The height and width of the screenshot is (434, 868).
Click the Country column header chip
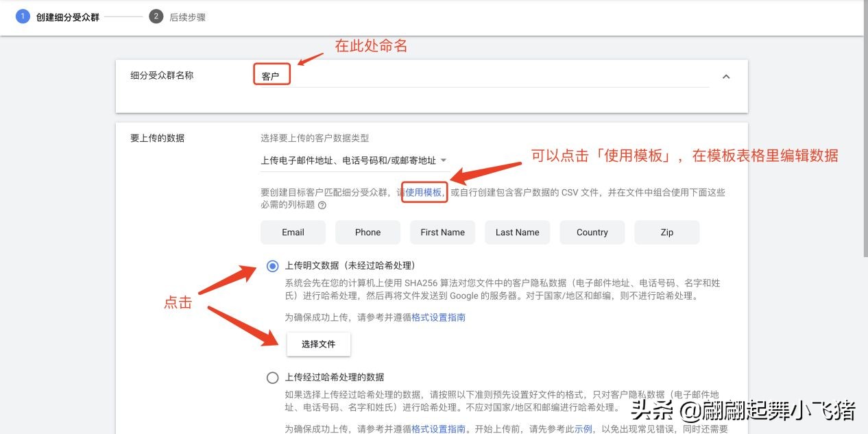[592, 232]
